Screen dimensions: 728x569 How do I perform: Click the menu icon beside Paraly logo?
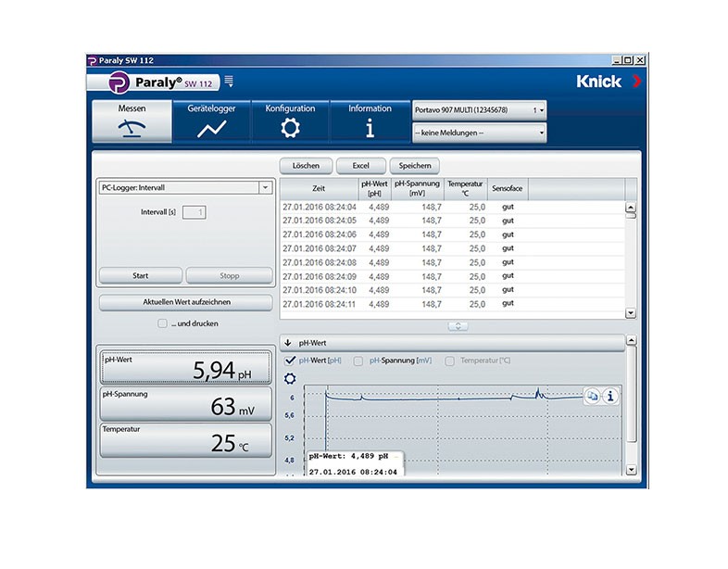tap(229, 82)
